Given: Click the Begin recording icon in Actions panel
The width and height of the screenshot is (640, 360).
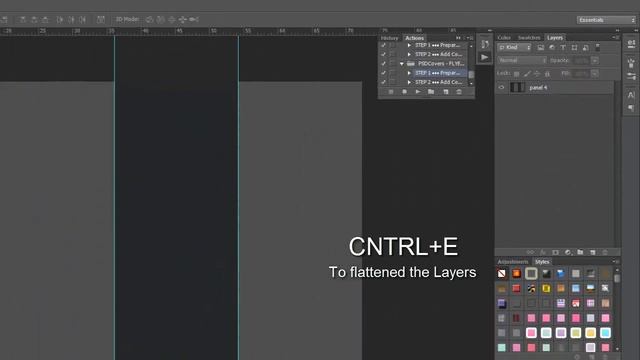Looking at the screenshot, I should click(404, 92).
